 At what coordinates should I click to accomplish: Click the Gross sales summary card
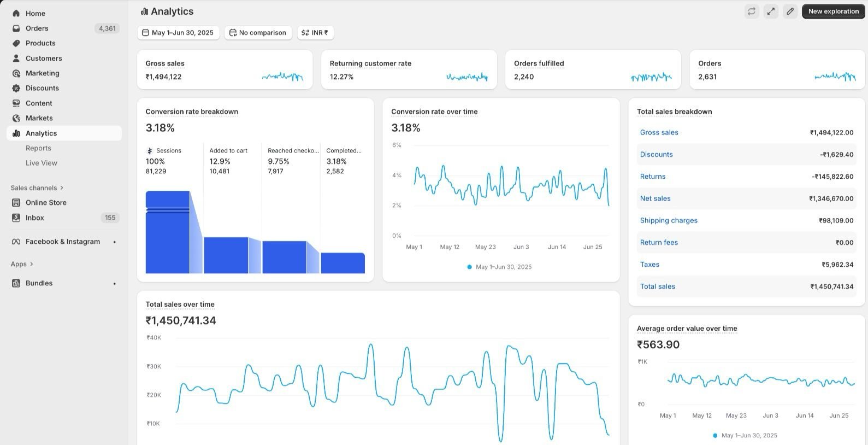point(225,70)
